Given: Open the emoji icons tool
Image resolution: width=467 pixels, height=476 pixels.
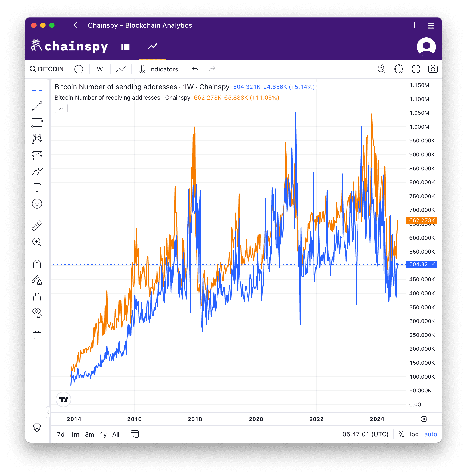Looking at the screenshot, I should (37, 204).
